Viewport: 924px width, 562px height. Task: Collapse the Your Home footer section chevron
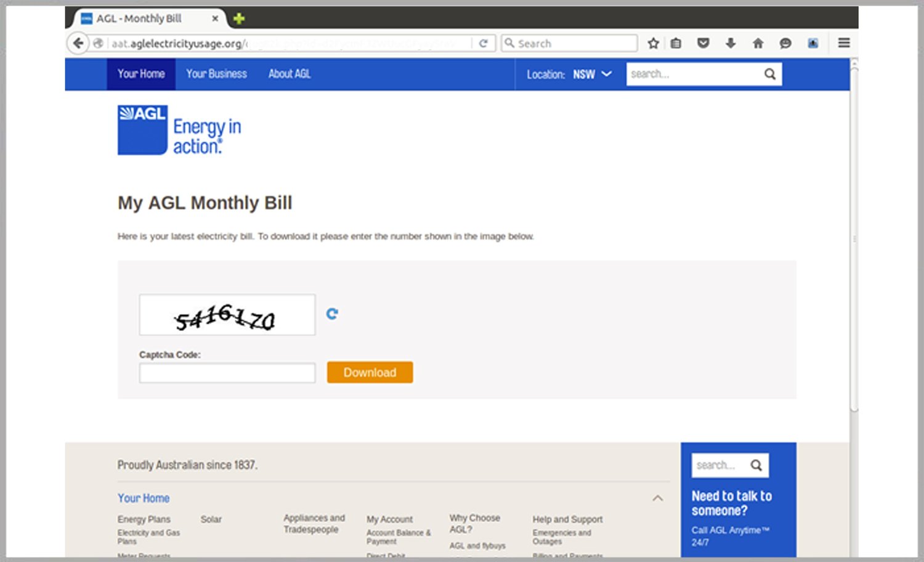coord(658,498)
